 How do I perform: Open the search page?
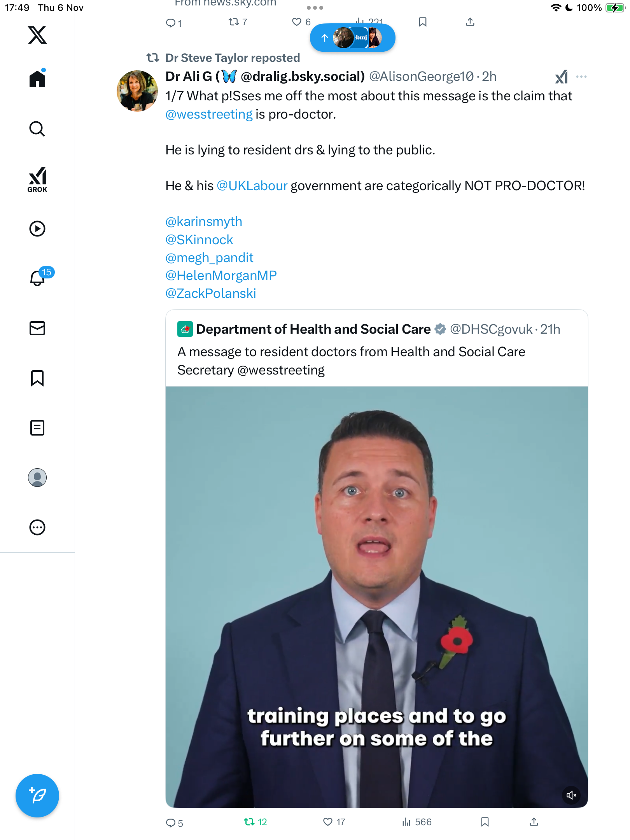click(37, 129)
